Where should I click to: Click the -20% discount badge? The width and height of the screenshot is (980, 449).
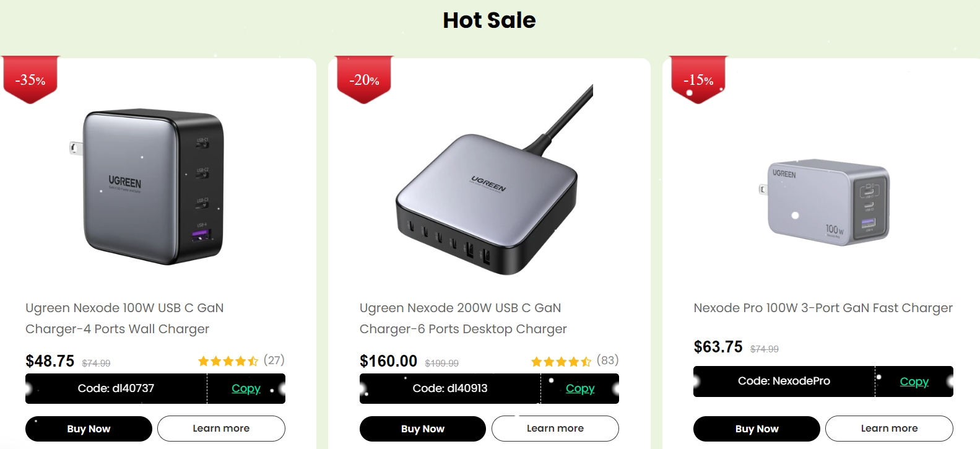[x=364, y=80]
